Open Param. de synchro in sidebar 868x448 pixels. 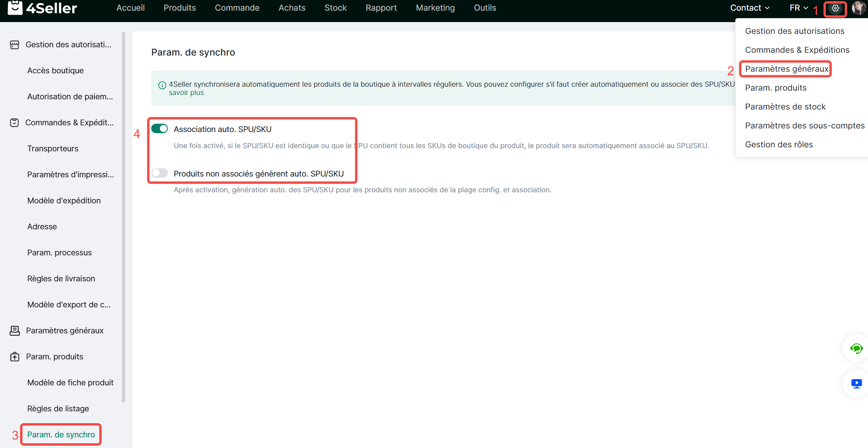point(61,435)
